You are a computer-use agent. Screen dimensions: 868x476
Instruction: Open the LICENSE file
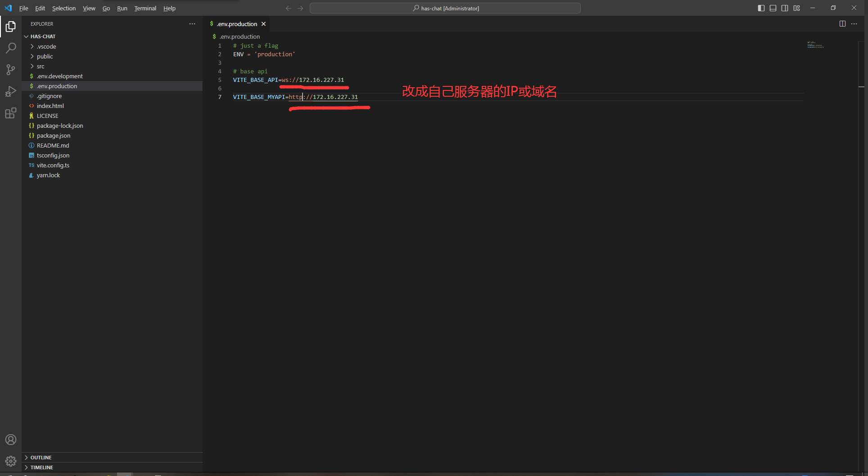(x=112, y=116)
